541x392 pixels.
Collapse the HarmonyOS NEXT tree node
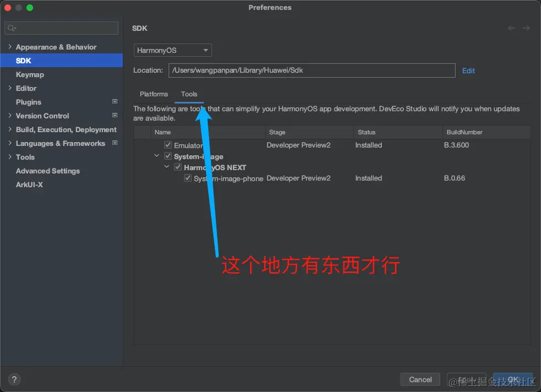tap(166, 167)
